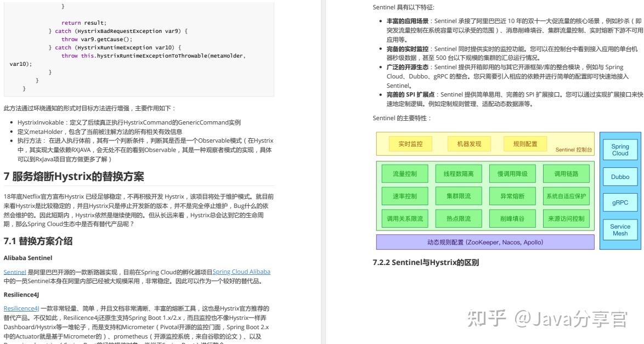Click the gRPC box in diagram

[x=620, y=202]
